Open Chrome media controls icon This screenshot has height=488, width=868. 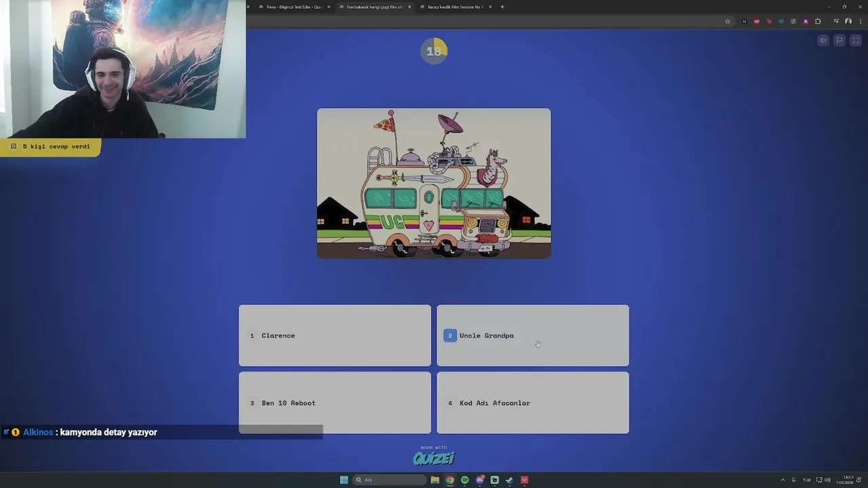pos(836,22)
